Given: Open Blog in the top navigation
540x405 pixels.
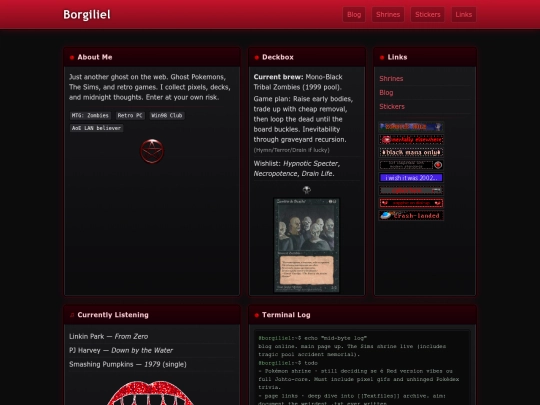Looking at the screenshot, I should (x=354, y=14).
